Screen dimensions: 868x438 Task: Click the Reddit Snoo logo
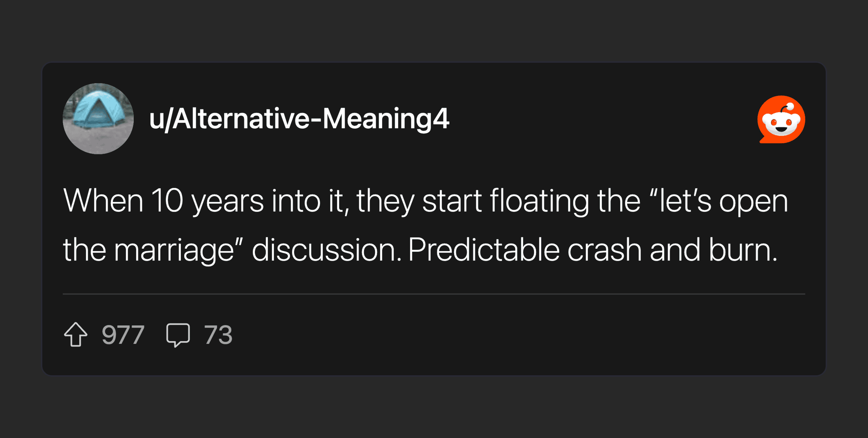point(781,120)
